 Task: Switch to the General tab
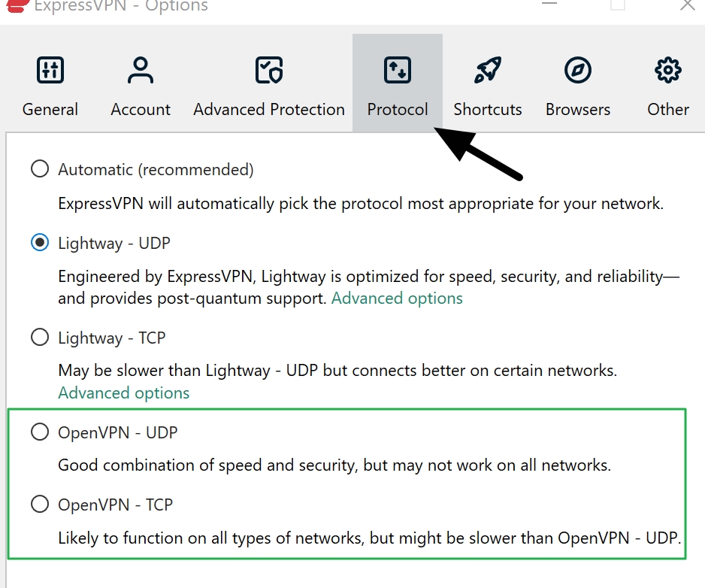(50, 109)
